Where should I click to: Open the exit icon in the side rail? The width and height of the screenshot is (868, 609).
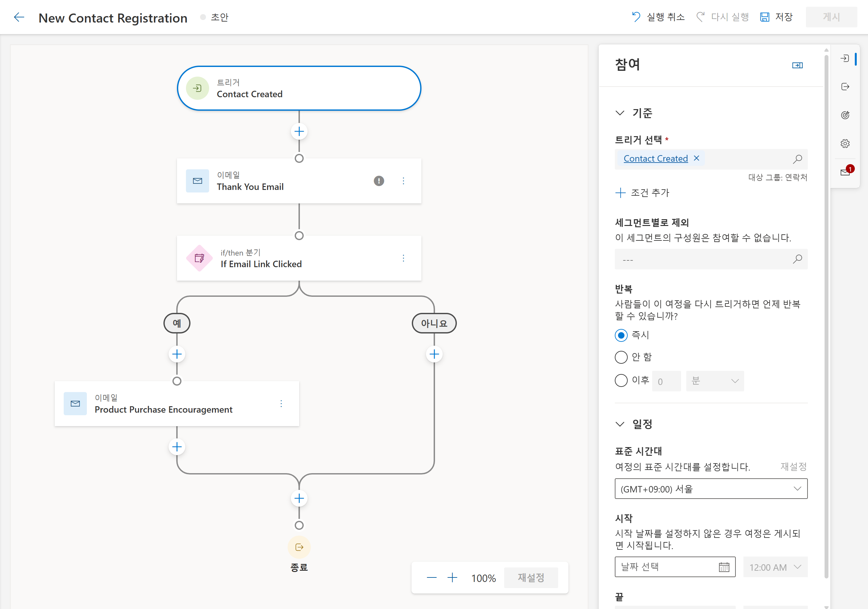point(845,87)
